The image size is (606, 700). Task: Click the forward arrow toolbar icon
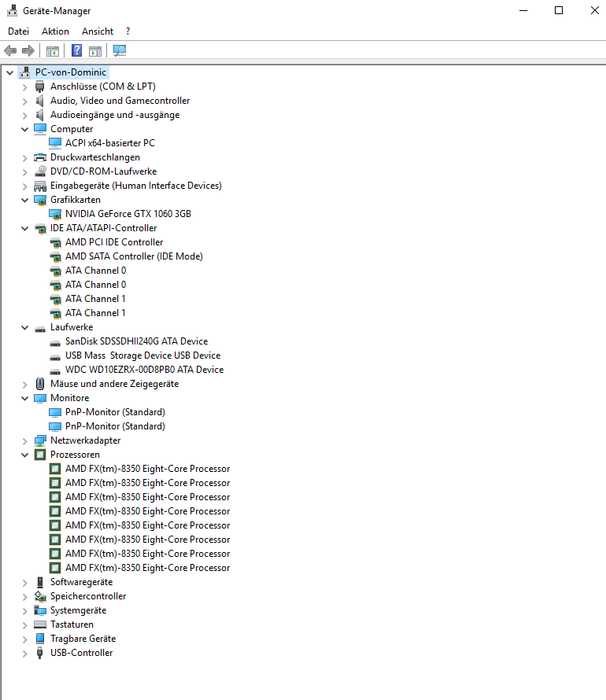point(28,51)
